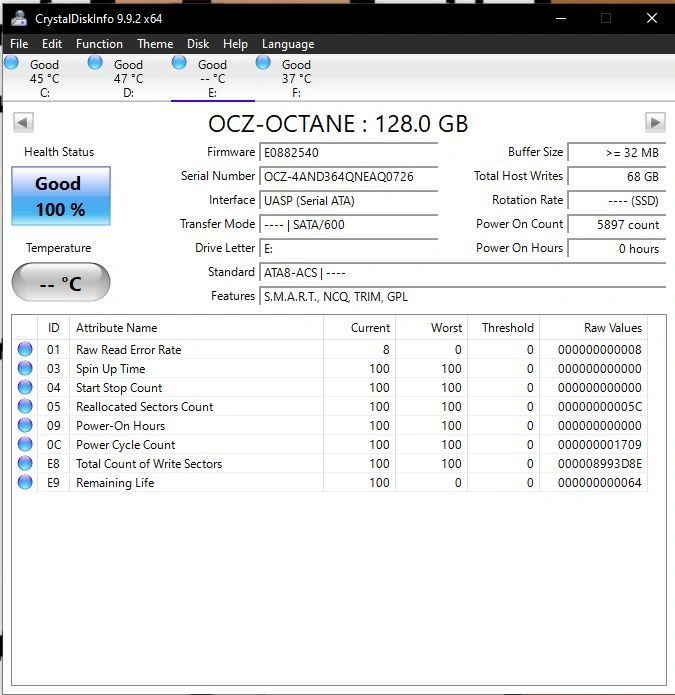The width and height of the screenshot is (675, 695).
Task: Click the Firmware field E0882540
Action: click(349, 152)
